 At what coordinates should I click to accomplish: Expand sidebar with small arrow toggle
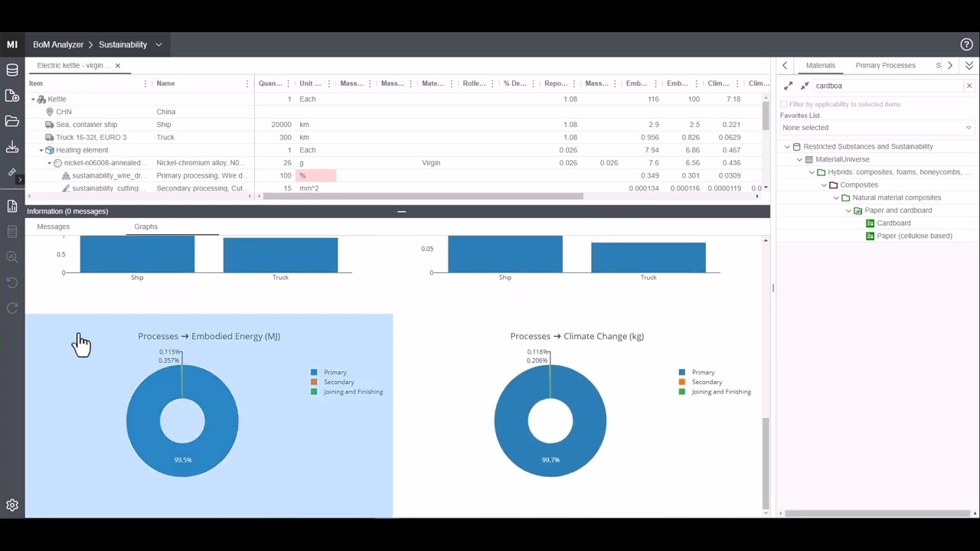pos(21,180)
